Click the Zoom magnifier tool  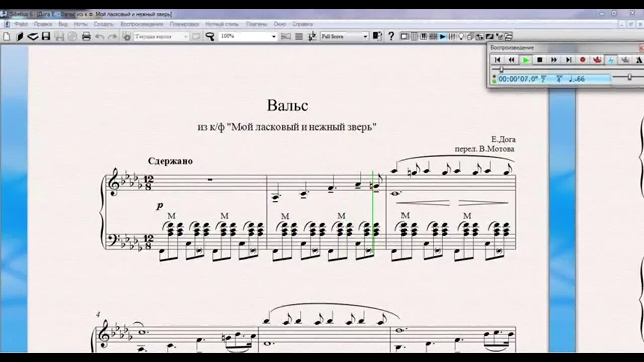tap(210, 36)
